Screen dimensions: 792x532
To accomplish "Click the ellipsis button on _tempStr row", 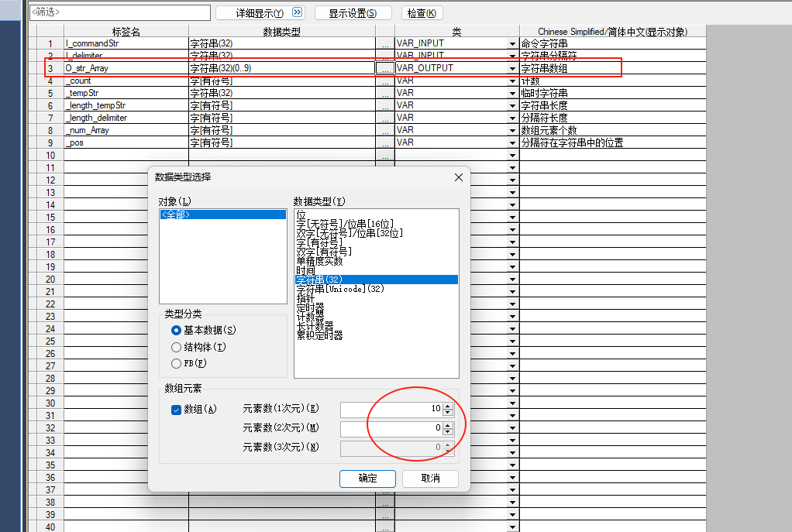I will click(384, 93).
